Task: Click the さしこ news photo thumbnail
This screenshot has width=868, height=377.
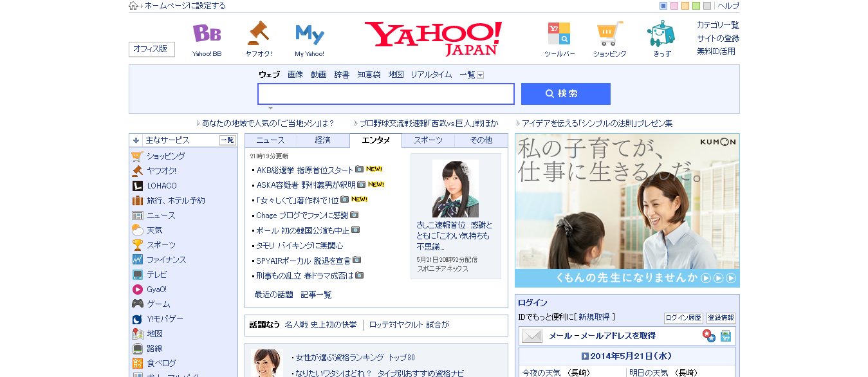Action: [x=456, y=188]
